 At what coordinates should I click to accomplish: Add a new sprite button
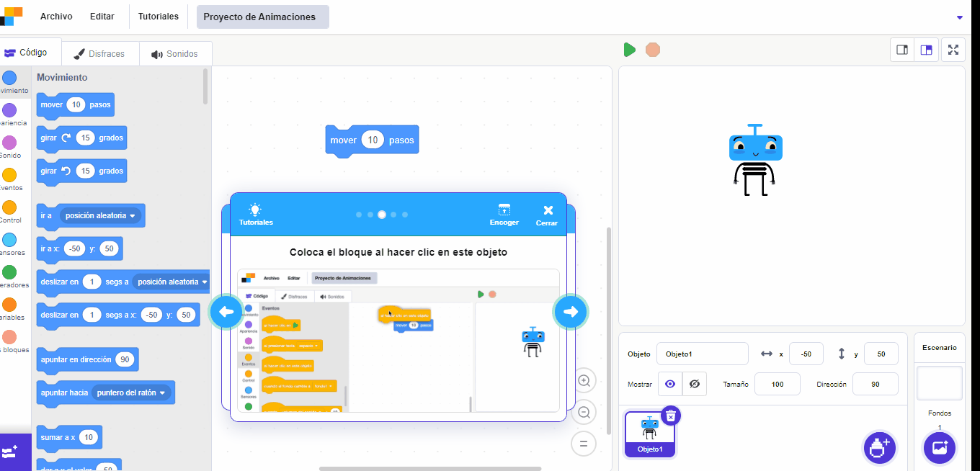point(879,447)
